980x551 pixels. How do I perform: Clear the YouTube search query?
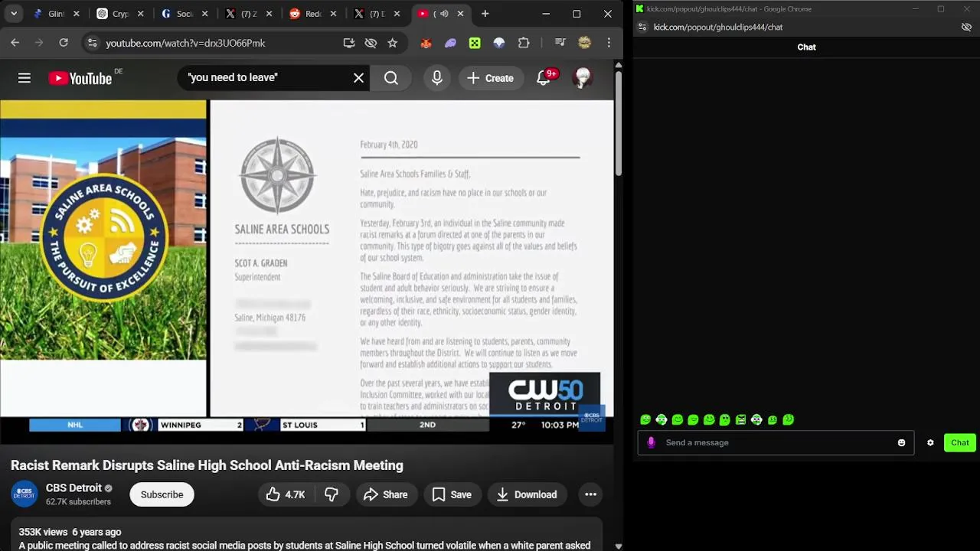(x=358, y=77)
